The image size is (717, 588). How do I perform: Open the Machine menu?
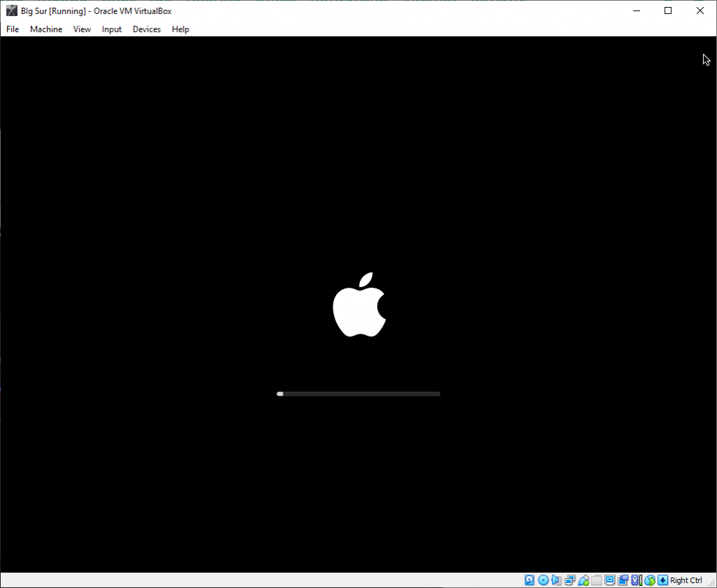(46, 29)
